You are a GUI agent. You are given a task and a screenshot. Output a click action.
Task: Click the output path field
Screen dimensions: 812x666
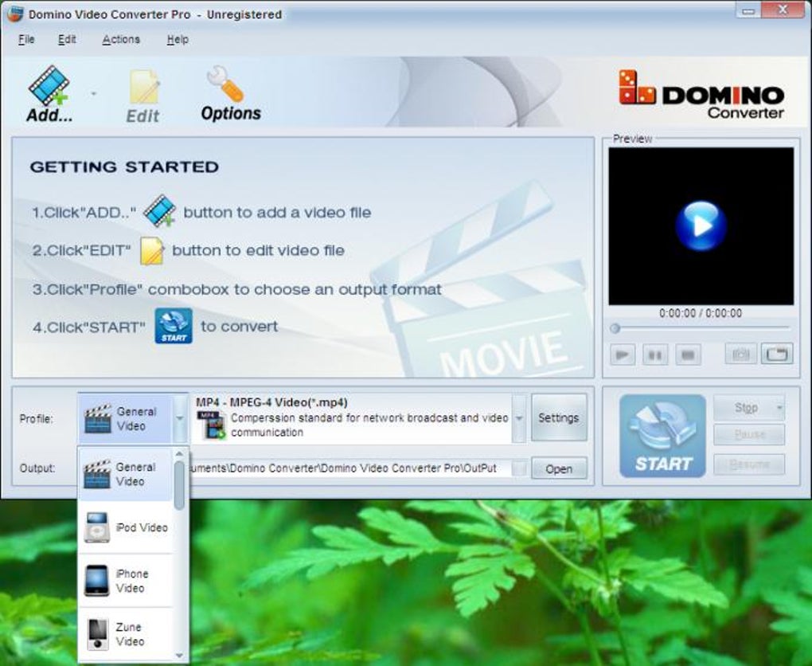click(350, 468)
